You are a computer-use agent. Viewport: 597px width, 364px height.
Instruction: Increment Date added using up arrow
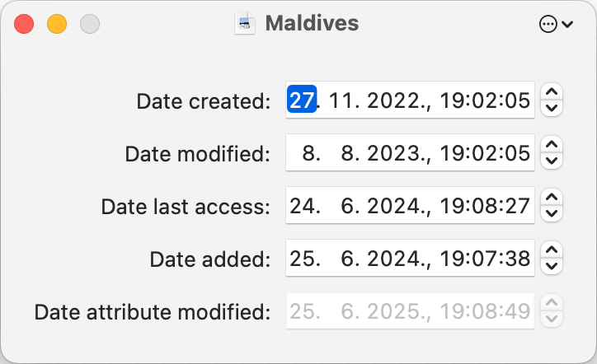pos(552,250)
